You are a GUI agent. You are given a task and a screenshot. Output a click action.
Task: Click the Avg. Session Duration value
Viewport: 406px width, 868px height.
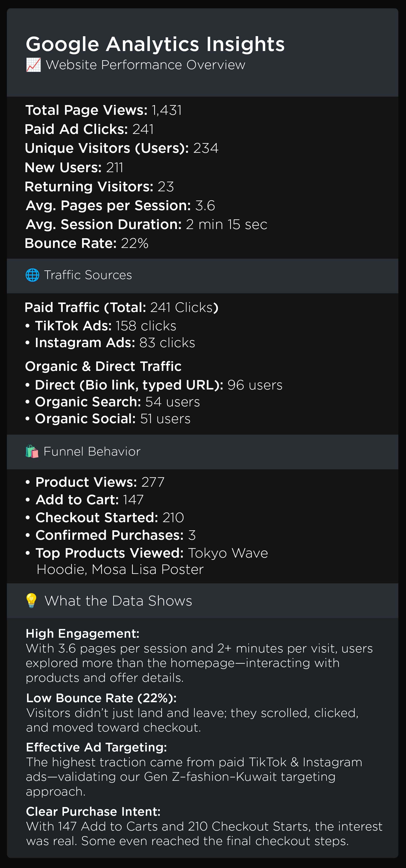point(226,224)
